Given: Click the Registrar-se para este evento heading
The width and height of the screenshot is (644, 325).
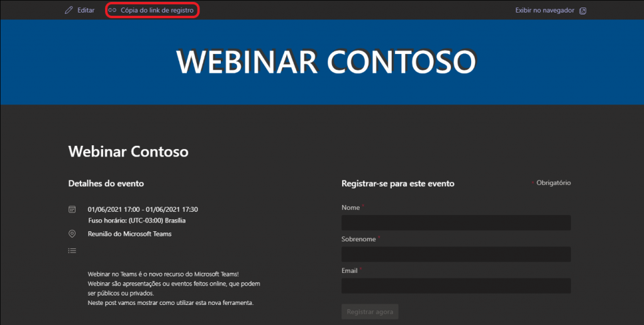Looking at the screenshot, I should (397, 184).
